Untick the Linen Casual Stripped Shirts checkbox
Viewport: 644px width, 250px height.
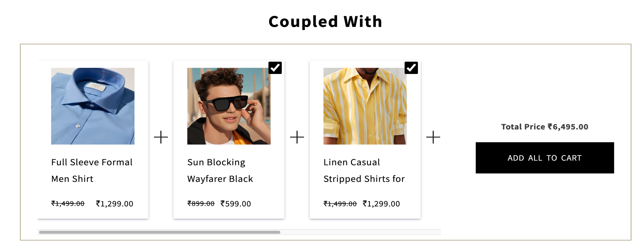(x=411, y=68)
